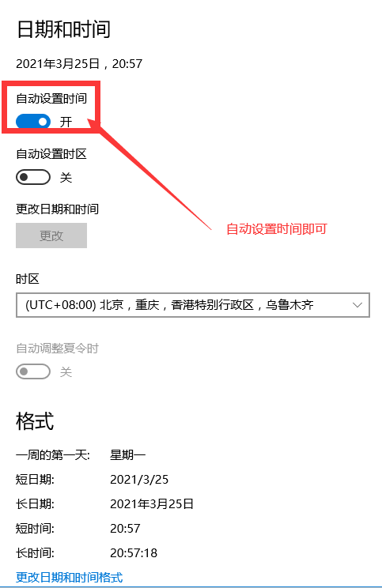Enable the 自动设置时区 toggle switch
The height and width of the screenshot is (588, 382).
tap(33, 177)
